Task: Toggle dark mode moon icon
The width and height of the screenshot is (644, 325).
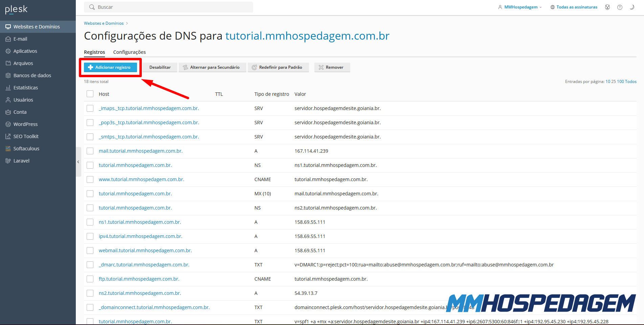Action: coord(632,7)
